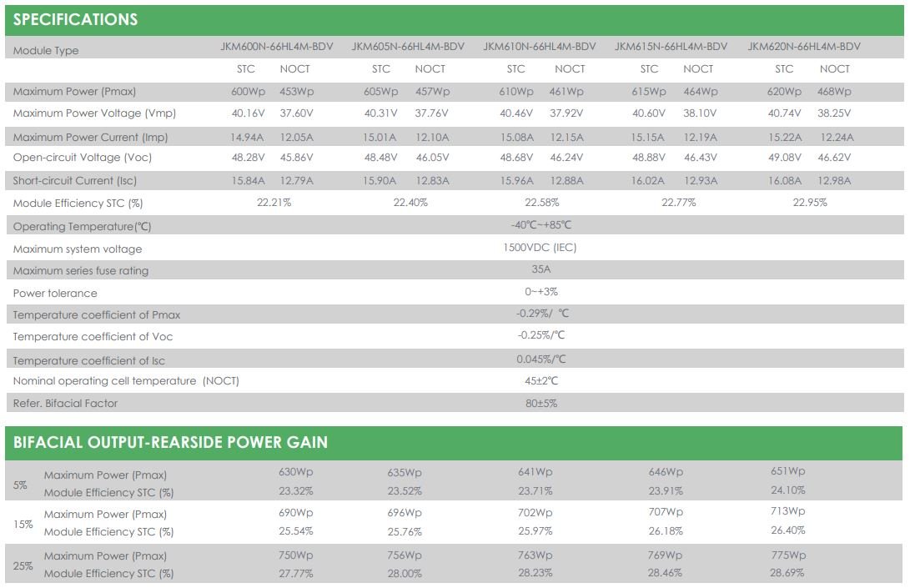
Task: Select the 22.58% module efficiency value
Action: pos(542,203)
